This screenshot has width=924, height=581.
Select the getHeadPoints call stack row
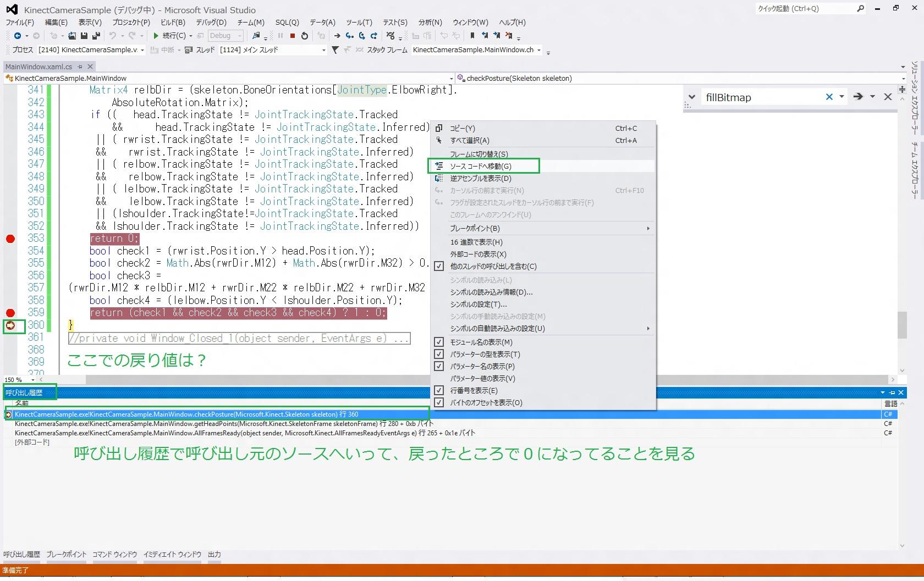tap(220, 424)
